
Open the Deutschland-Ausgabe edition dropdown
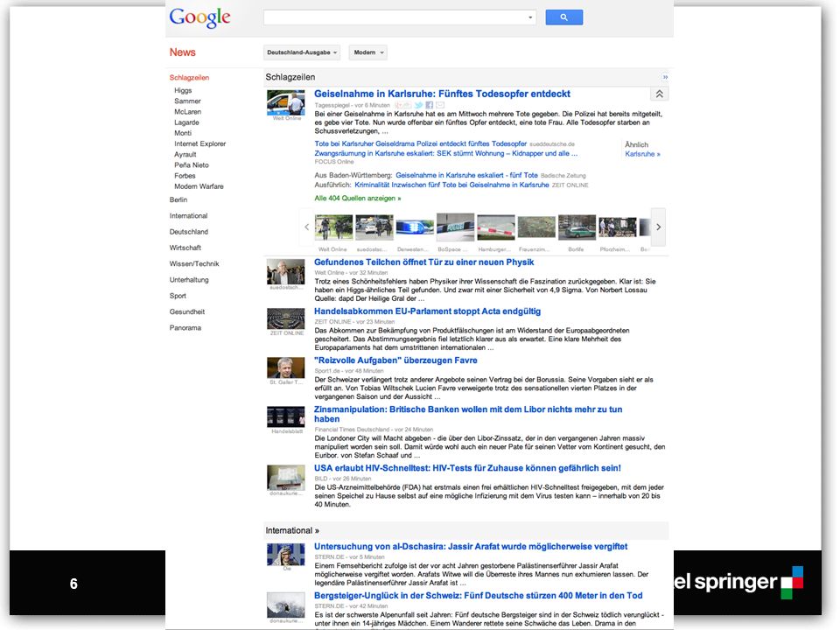pos(302,52)
